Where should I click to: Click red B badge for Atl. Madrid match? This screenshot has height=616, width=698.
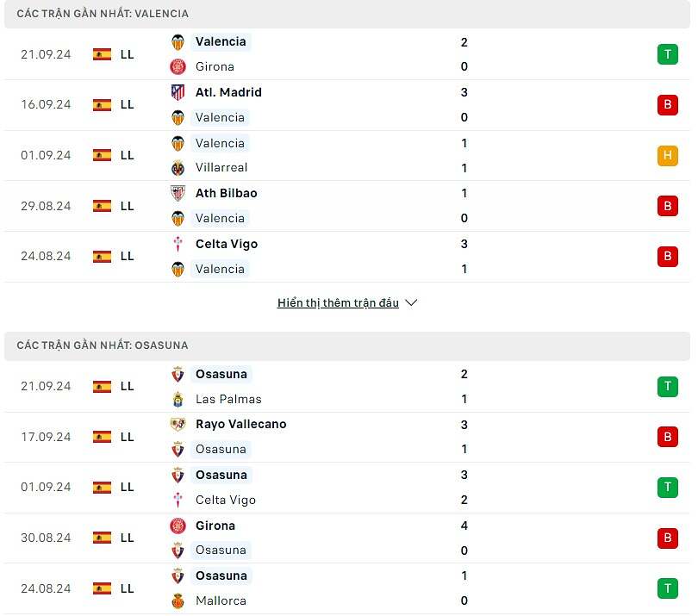(667, 105)
